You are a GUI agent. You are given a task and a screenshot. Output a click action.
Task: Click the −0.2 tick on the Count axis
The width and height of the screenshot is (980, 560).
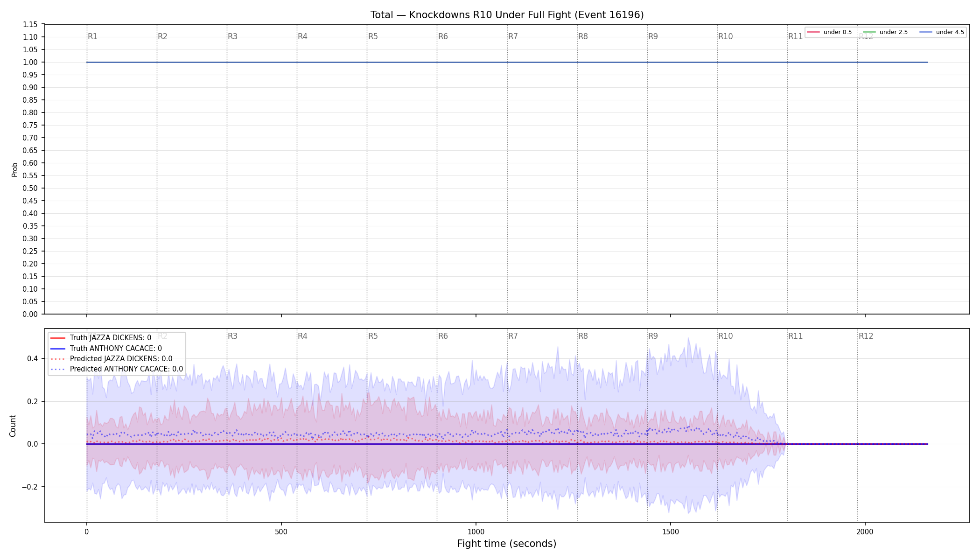30,487
